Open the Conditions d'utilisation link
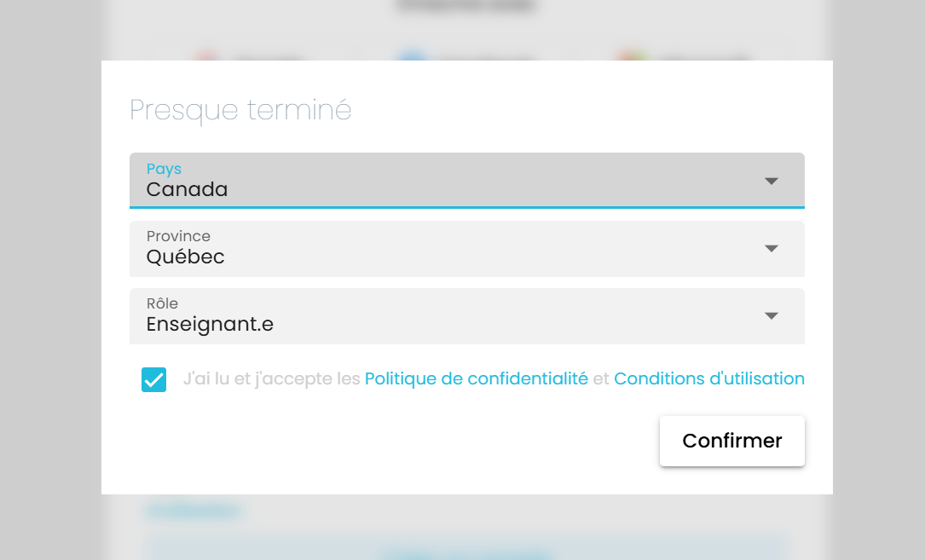925x560 pixels. tap(708, 379)
